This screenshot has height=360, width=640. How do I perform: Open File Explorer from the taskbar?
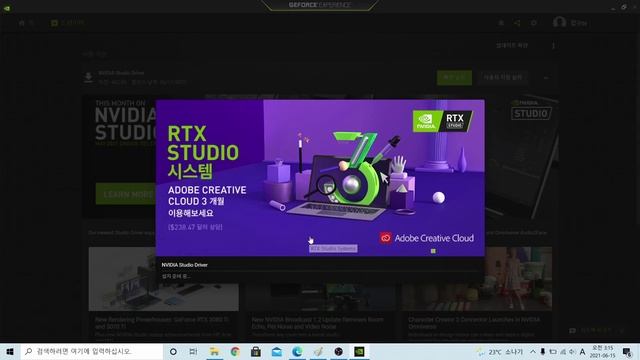pyautogui.click(x=214, y=351)
